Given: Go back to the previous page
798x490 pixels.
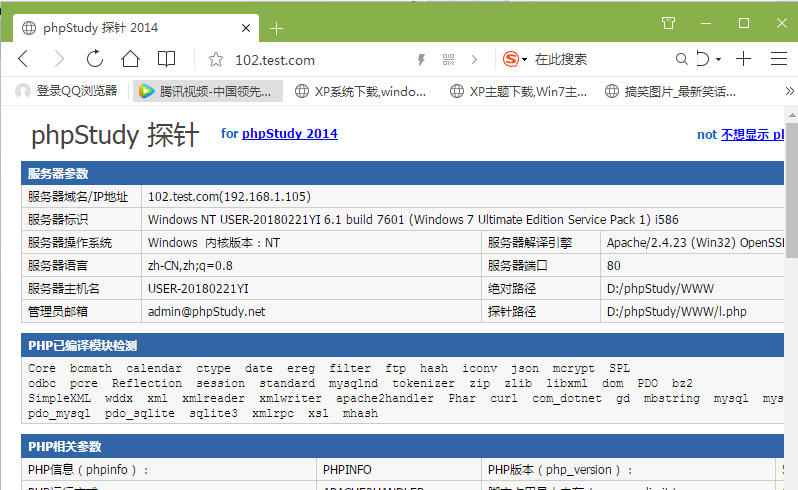Looking at the screenshot, I should tap(23, 59).
